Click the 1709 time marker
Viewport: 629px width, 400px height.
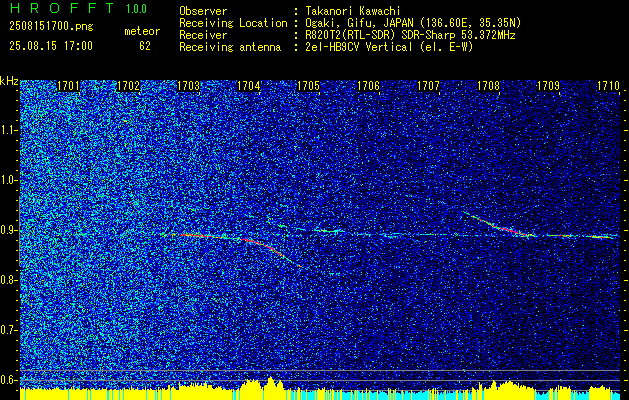pyautogui.click(x=548, y=86)
